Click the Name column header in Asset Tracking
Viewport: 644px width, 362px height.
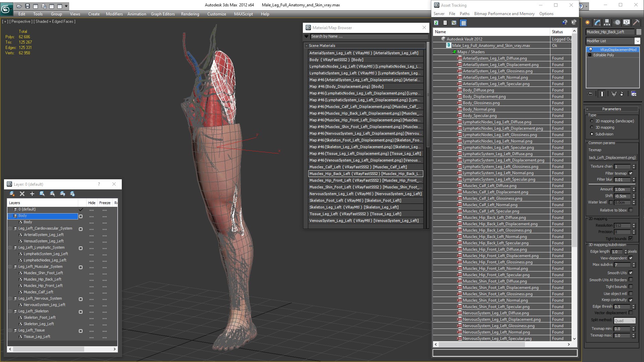point(491,32)
